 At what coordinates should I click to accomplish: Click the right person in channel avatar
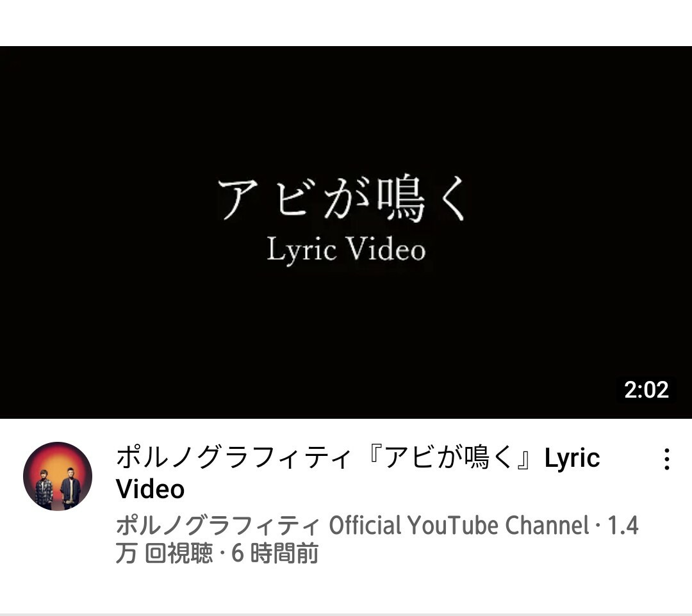70,487
